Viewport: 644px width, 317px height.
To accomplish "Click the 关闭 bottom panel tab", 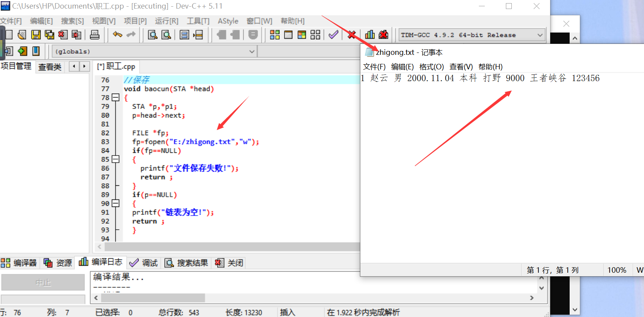I will [x=229, y=263].
